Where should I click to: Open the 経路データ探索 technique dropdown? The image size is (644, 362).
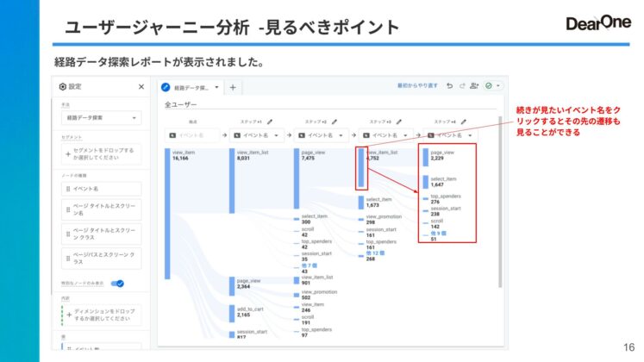coord(101,118)
